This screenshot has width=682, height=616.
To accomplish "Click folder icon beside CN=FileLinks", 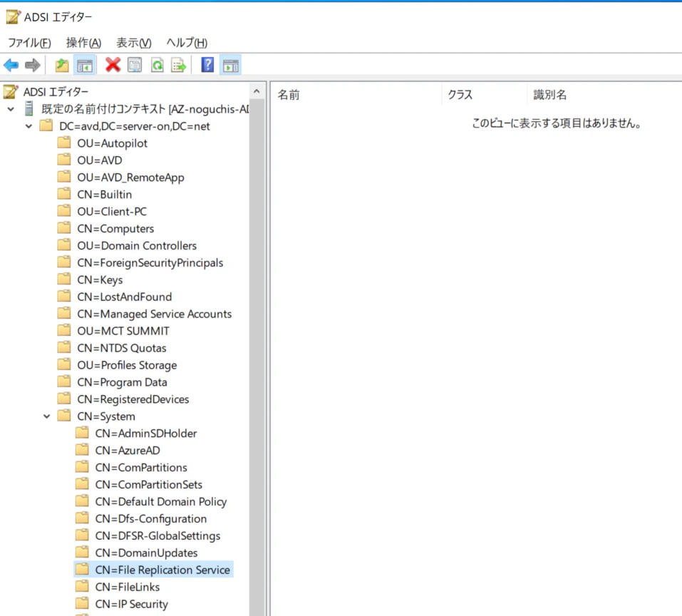I will click(82, 587).
